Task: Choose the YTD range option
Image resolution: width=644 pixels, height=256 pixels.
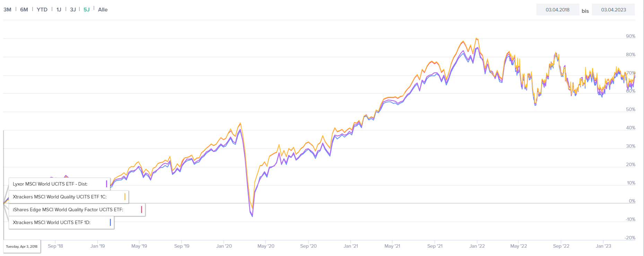Action: (x=42, y=10)
